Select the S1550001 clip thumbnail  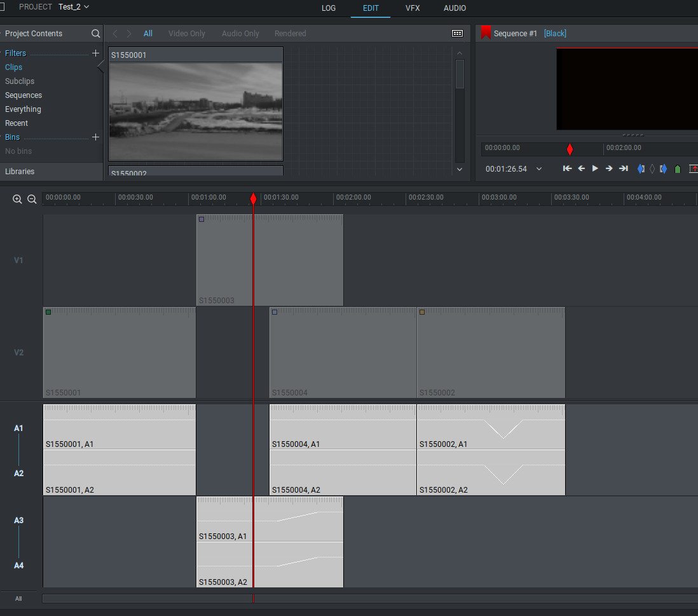point(196,111)
